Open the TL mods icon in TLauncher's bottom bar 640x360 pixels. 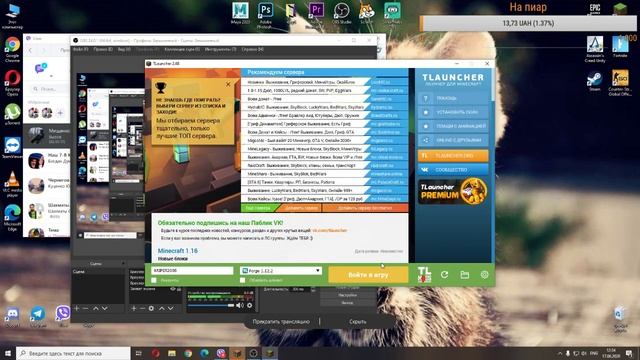tap(424, 274)
